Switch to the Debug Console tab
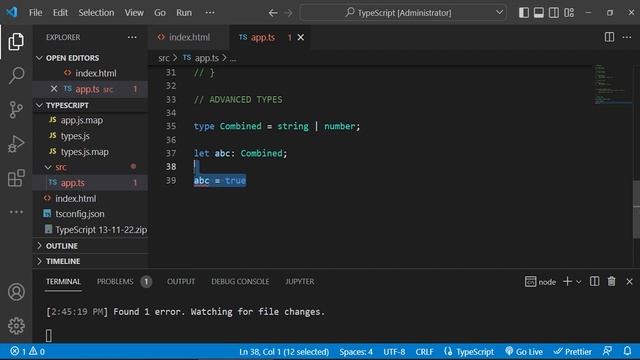This screenshot has height=360, width=640. tap(240, 282)
